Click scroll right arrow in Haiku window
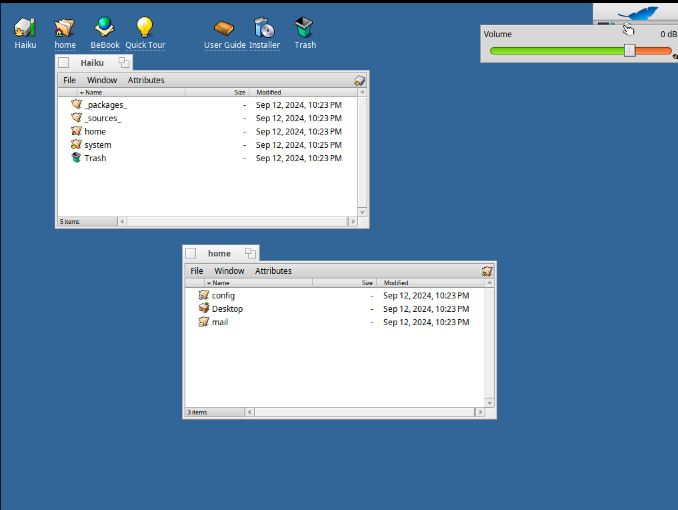Viewport: 678px width, 510px height. pos(352,221)
